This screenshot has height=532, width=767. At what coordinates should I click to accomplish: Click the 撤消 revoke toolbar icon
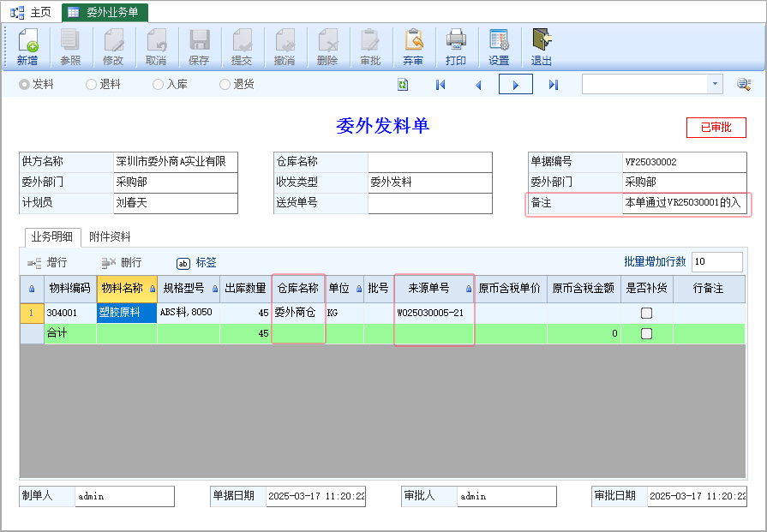[285, 40]
